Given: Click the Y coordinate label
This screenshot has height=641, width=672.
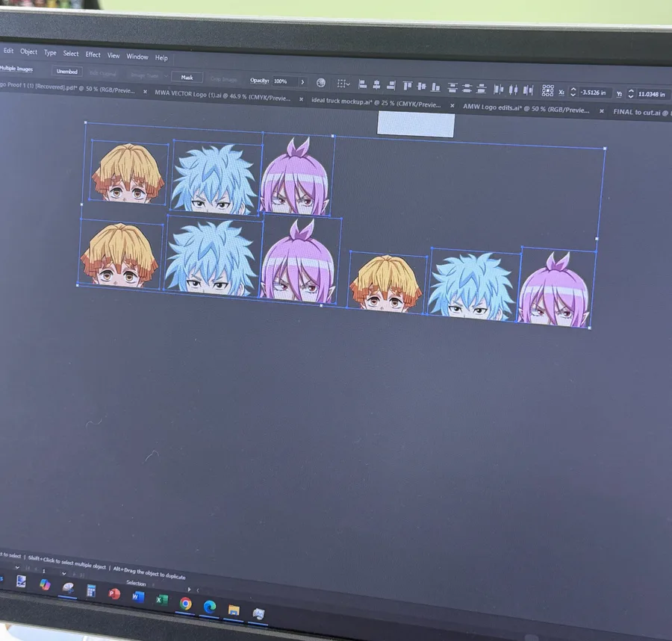Looking at the screenshot, I should point(619,94).
